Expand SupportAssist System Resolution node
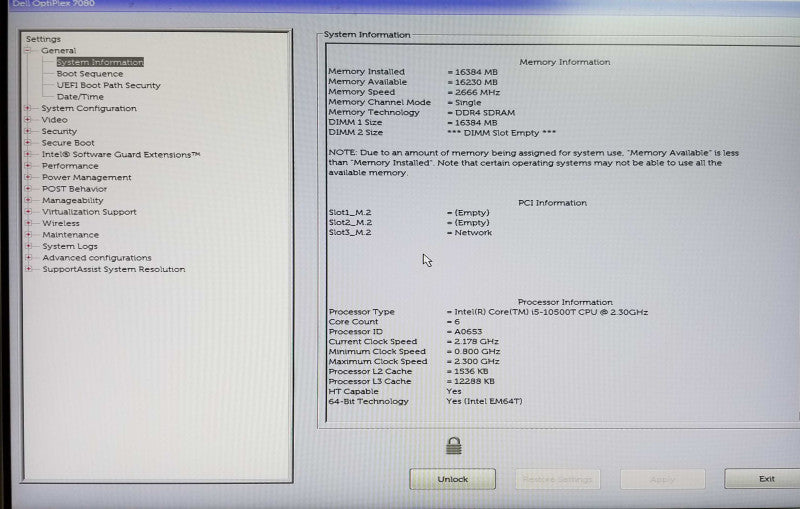The image size is (800, 509). 29,269
